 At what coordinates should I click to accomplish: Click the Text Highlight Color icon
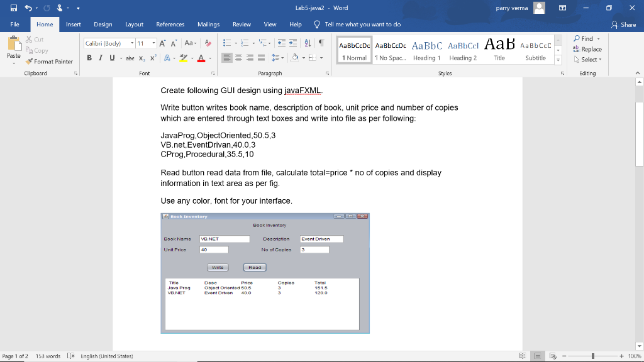pos(182,58)
